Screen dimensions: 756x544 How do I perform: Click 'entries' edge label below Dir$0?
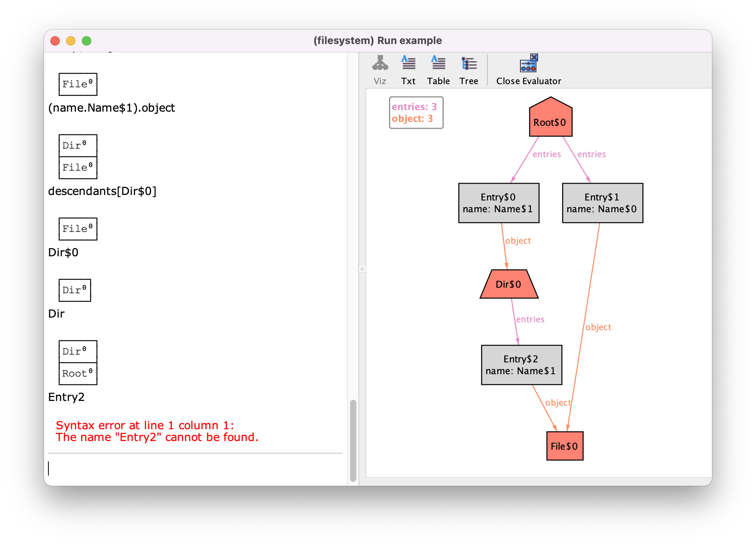530,319
